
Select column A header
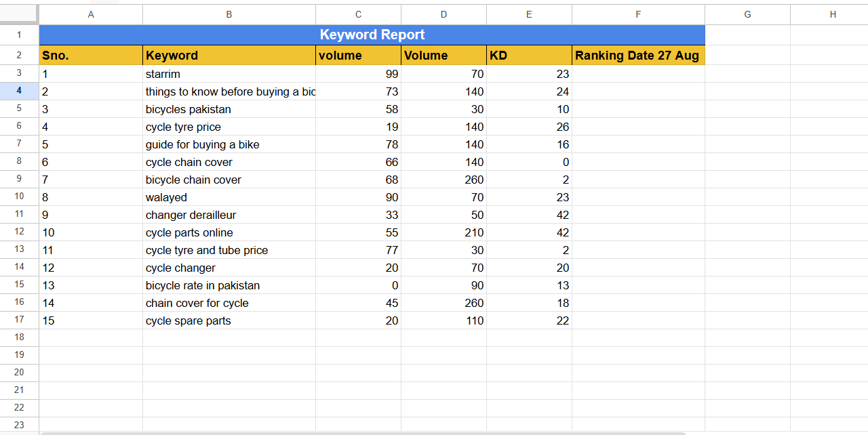tap(91, 14)
